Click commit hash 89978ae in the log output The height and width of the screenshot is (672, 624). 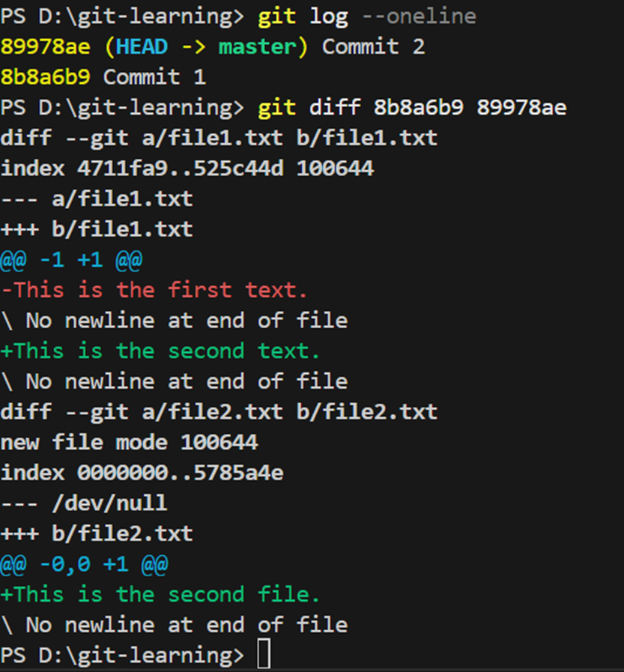46,46
